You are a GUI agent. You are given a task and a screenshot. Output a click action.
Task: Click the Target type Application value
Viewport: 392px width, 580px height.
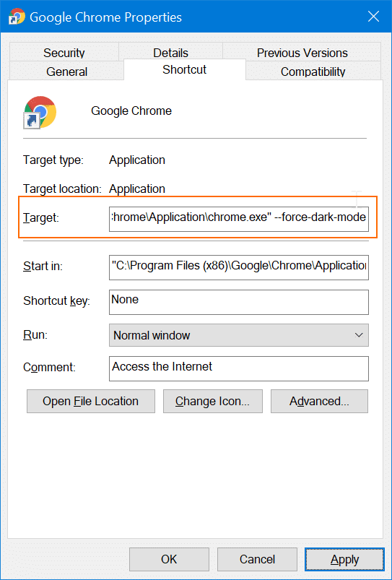pyautogui.click(x=137, y=160)
